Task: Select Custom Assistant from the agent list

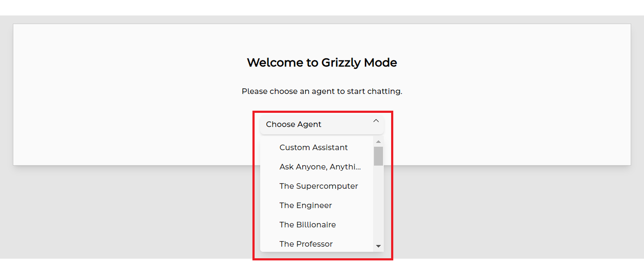Action: [x=313, y=148]
